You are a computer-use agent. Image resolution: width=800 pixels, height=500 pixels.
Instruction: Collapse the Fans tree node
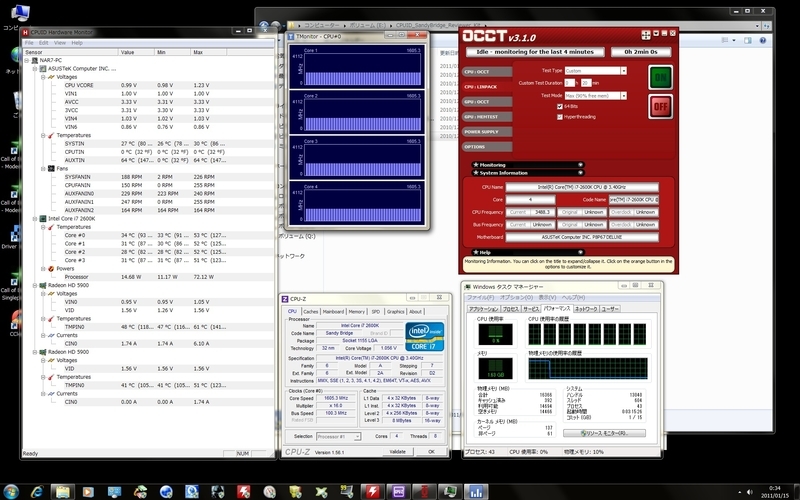(x=43, y=168)
